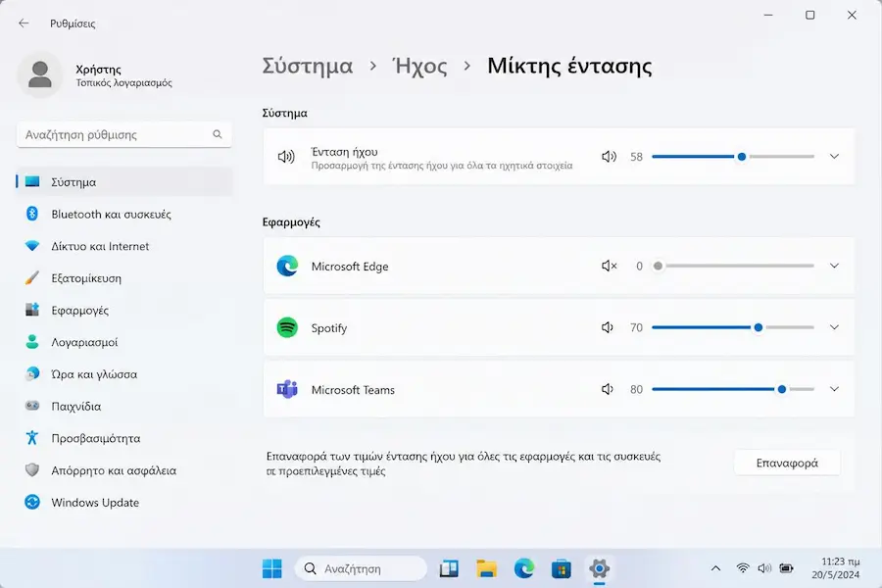The image size is (882, 588).
Task: Open File Explorer from the taskbar
Action: [486, 568]
